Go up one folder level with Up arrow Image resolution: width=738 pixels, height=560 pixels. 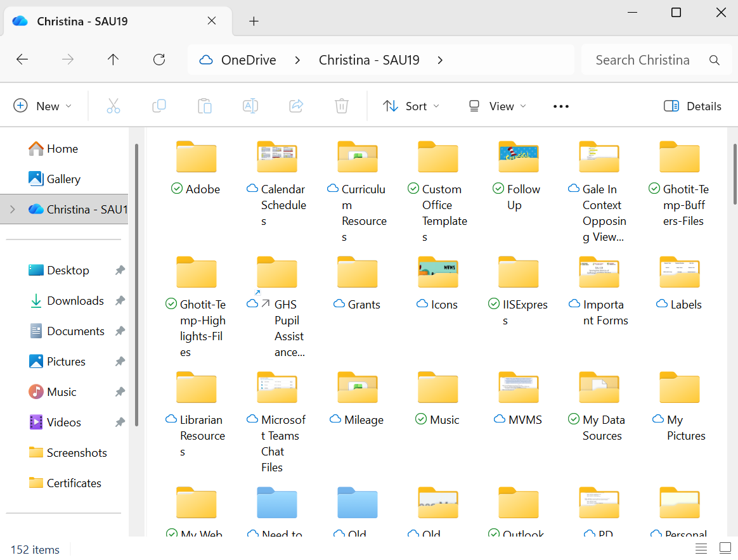pos(113,60)
